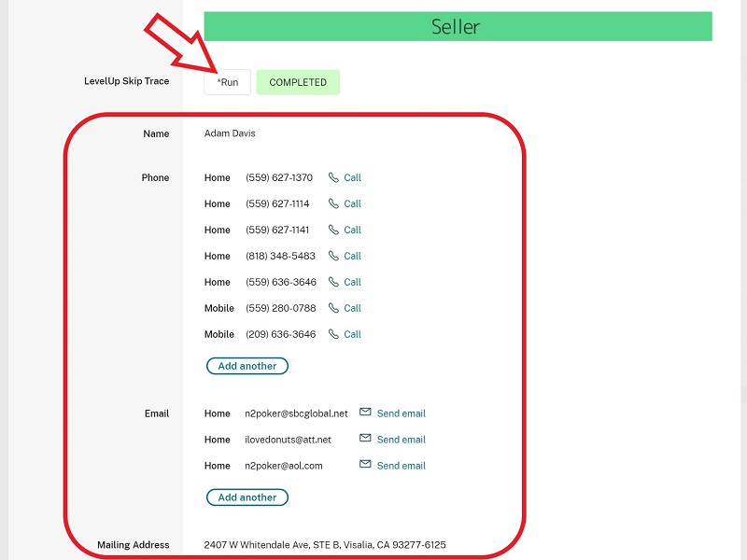Click envelope icon for n2poker@aol.com
This screenshot has height=560, width=747.
pos(365,465)
